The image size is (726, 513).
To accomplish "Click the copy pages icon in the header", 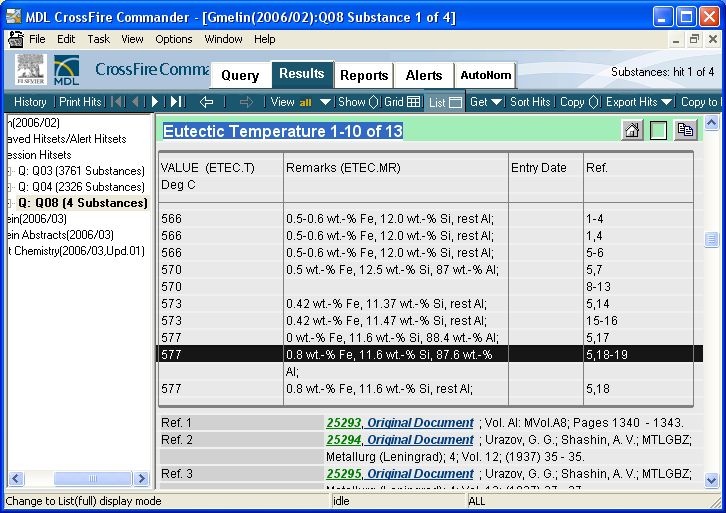I will click(x=685, y=130).
